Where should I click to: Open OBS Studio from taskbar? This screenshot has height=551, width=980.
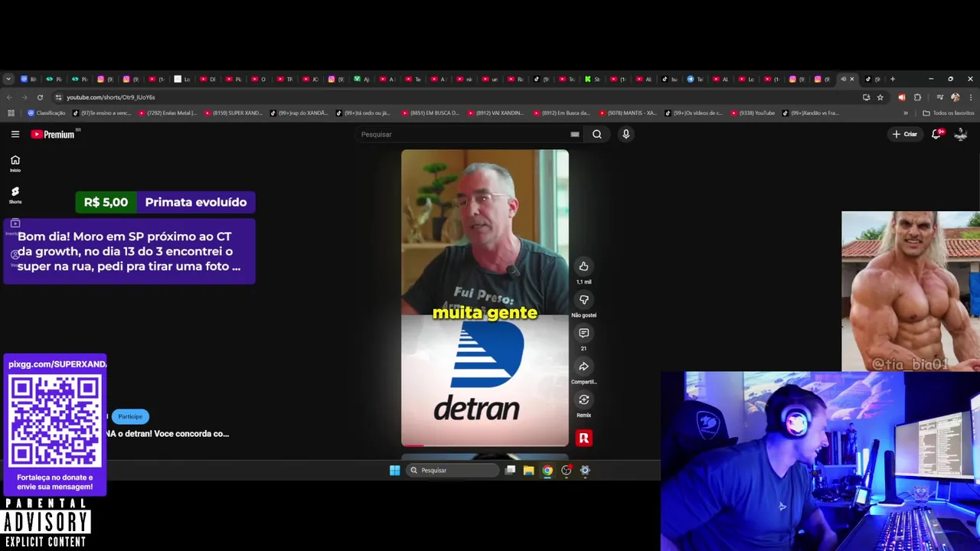[x=567, y=470]
